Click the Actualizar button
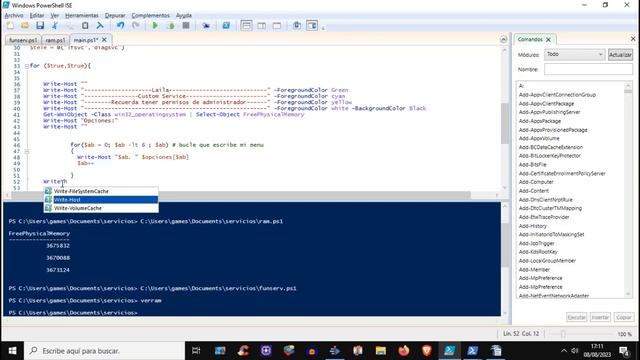The image size is (640, 360). point(620,55)
